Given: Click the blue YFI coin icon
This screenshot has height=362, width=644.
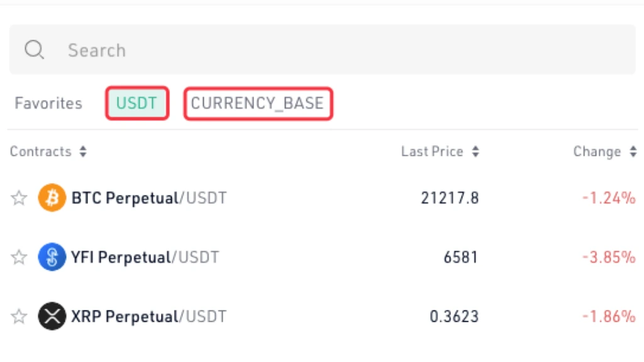Looking at the screenshot, I should tap(52, 257).
